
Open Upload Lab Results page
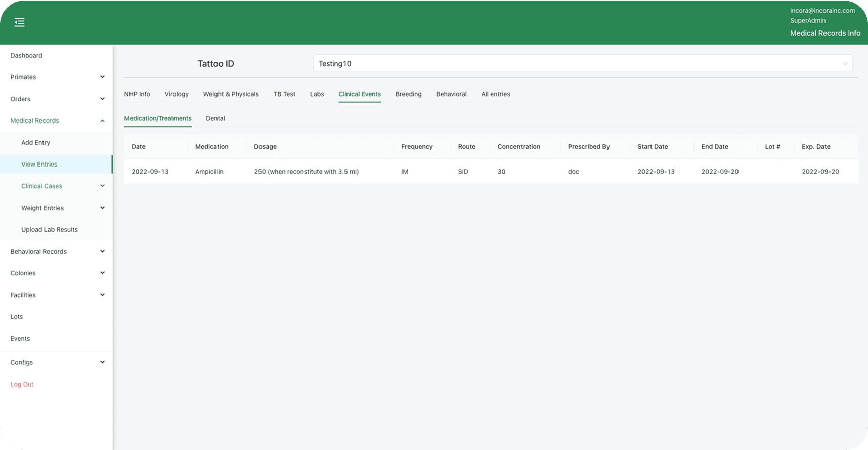click(x=50, y=230)
